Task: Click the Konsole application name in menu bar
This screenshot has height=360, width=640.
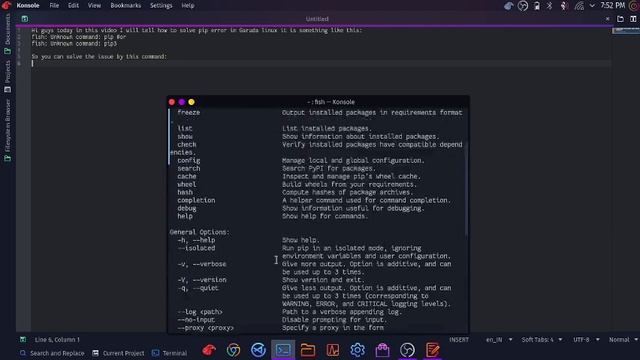Action: pos(28,6)
